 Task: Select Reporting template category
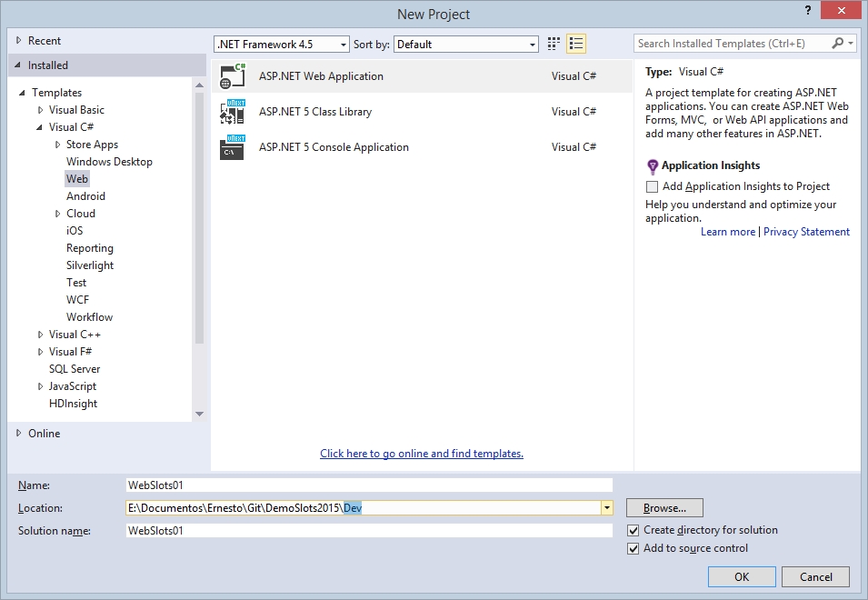pyautogui.click(x=90, y=248)
